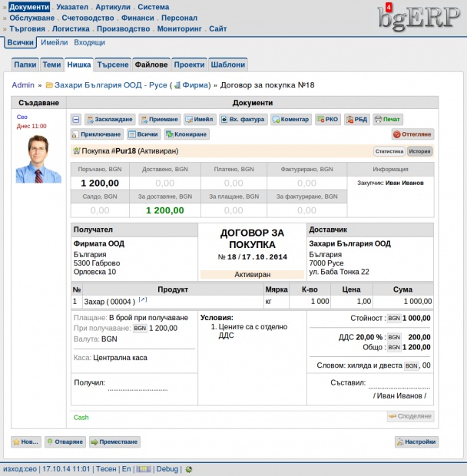Switch to the Папки tab
The image size is (467, 476).
25,64
